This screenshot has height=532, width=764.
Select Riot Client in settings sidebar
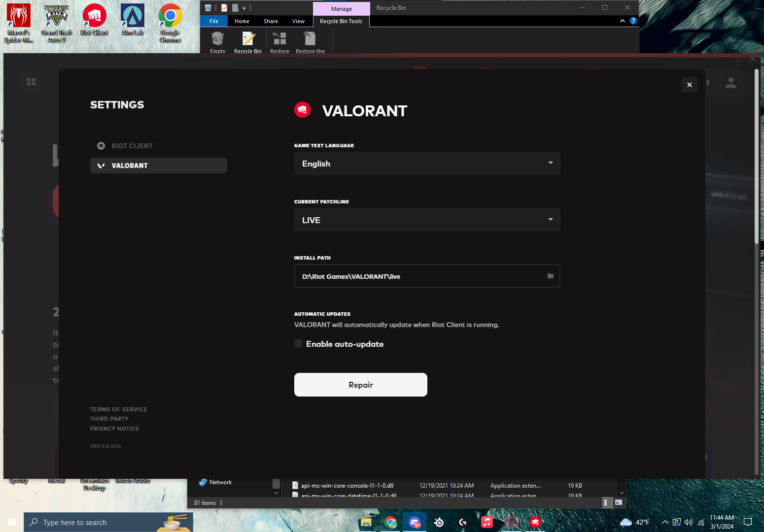(x=132, y=146)
